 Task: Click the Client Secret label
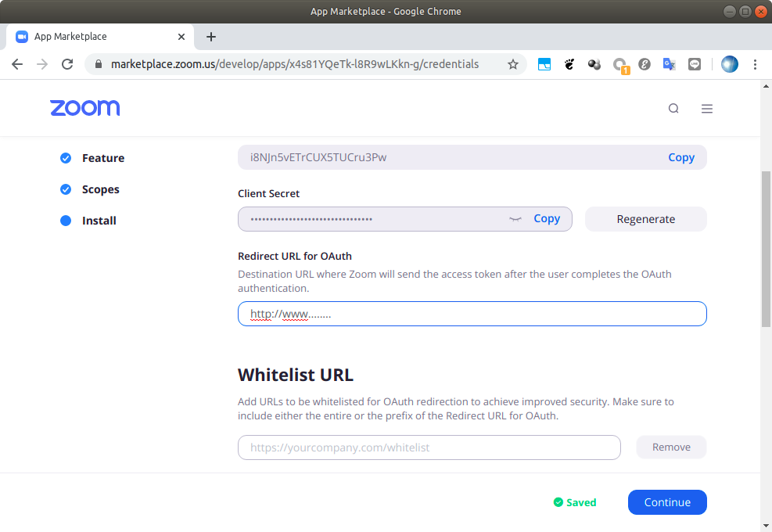point(268,193)
